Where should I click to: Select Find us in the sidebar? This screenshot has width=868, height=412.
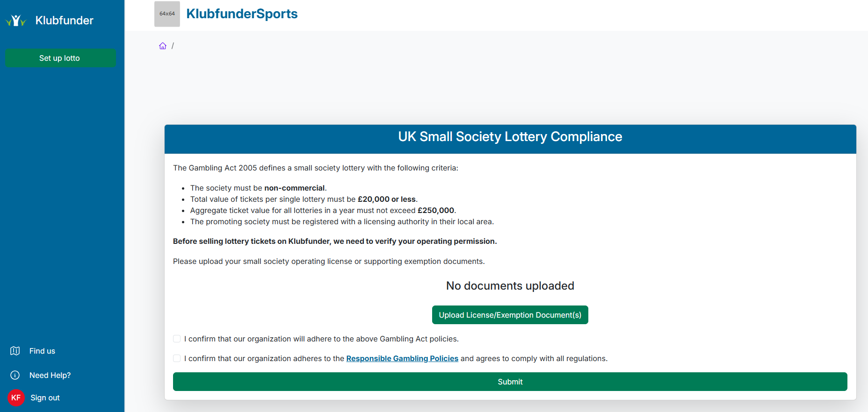tap(42, 351)
